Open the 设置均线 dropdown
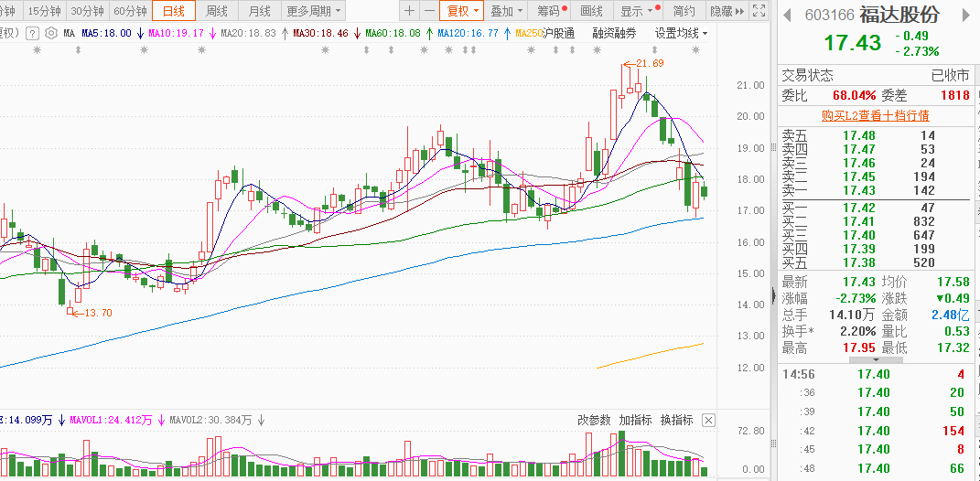This screenshot has height=481, width=980. tap(682, 33)
